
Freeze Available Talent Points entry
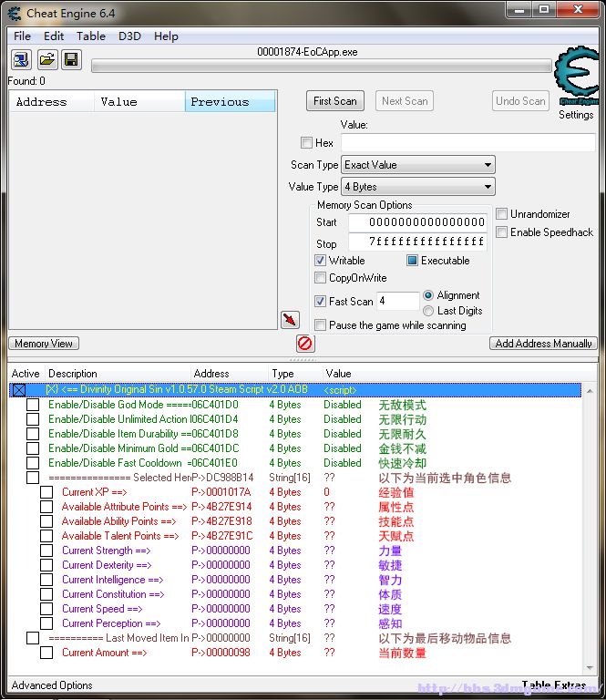46,536
